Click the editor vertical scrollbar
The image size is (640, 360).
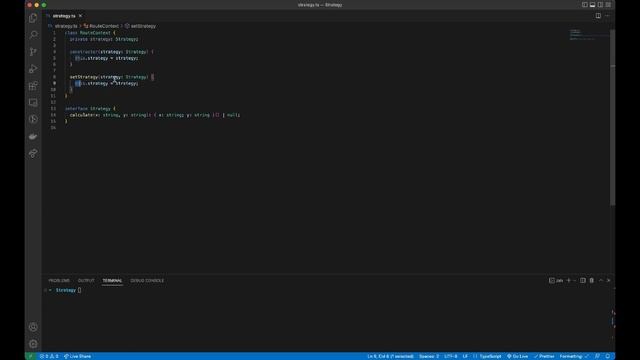pos(612,118)
